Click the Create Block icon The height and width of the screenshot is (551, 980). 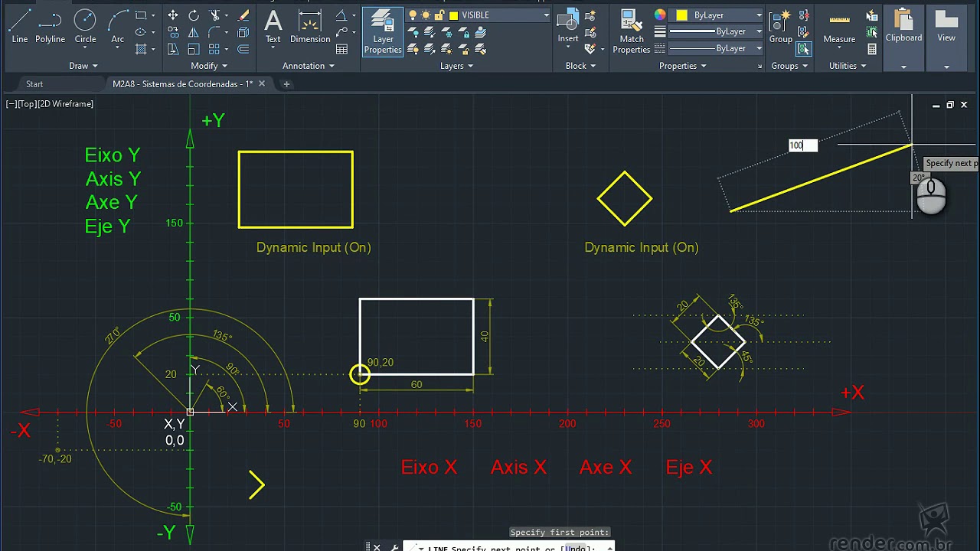590,15
